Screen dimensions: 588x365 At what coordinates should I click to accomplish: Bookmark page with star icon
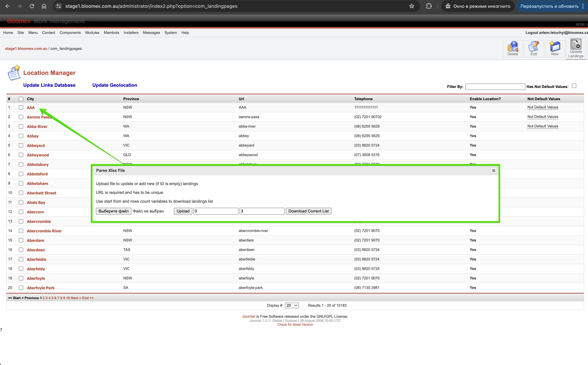click(412, 6)
